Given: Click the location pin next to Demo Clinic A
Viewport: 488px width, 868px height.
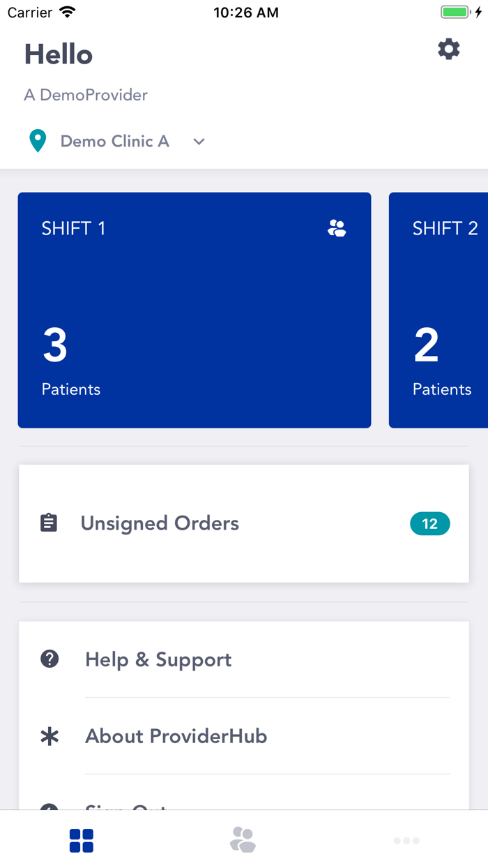Looking at the screenshot, I should (x=38, y=140).
